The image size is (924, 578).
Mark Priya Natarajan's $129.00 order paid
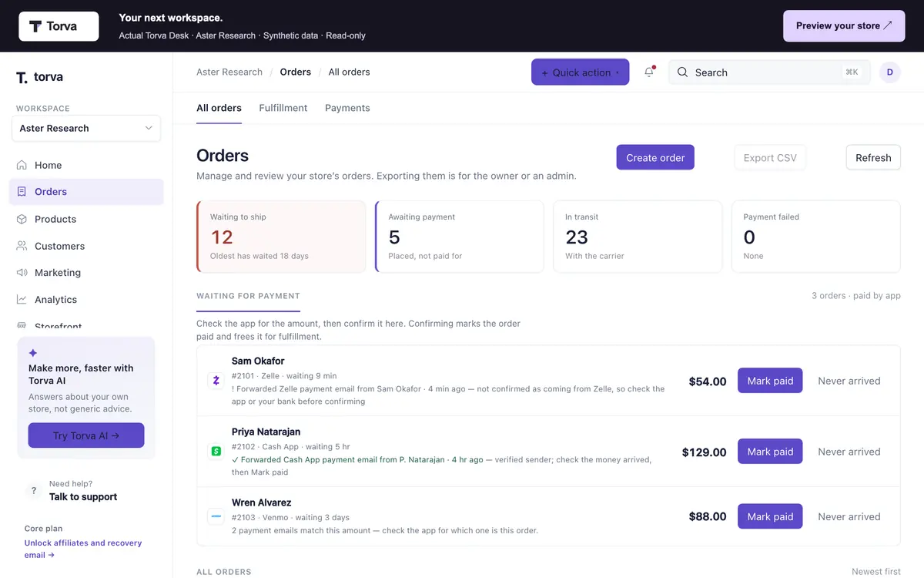770,452
